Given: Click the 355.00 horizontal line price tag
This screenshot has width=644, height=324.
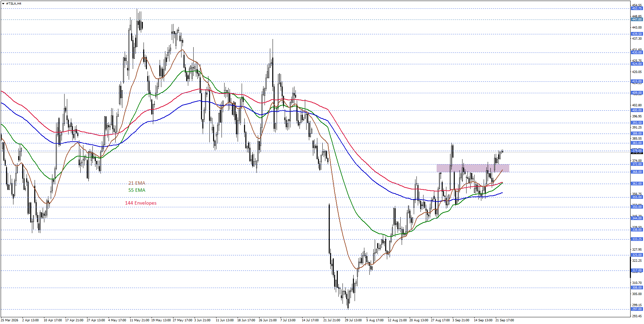Looking at the screenshot, I should [637, 197].
